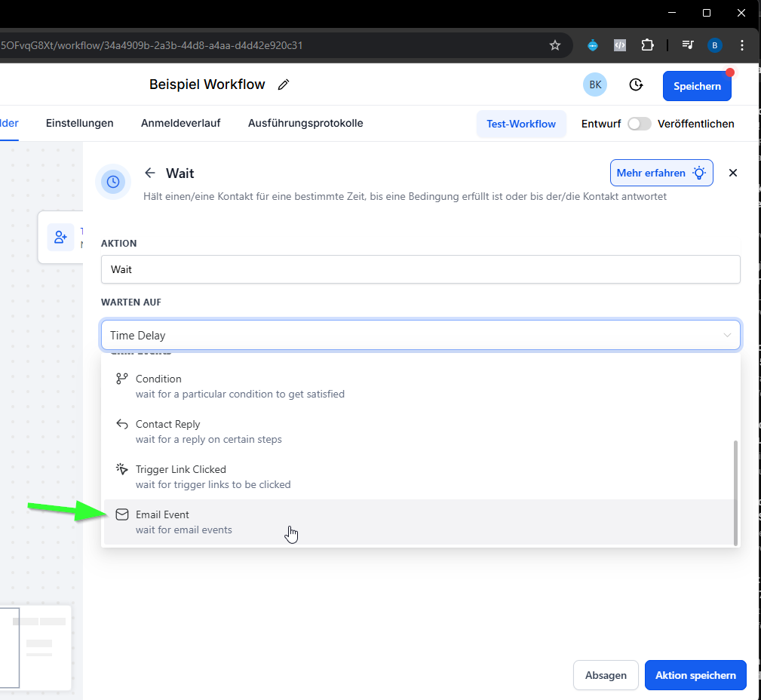Bookmark page with star icon

555,45
